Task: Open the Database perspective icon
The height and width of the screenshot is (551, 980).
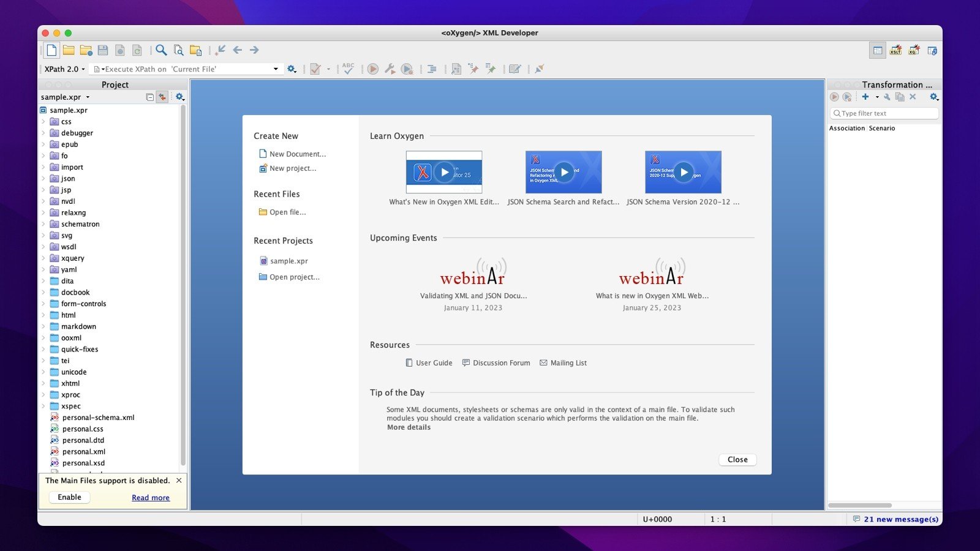Action: (x=932, y=51)
